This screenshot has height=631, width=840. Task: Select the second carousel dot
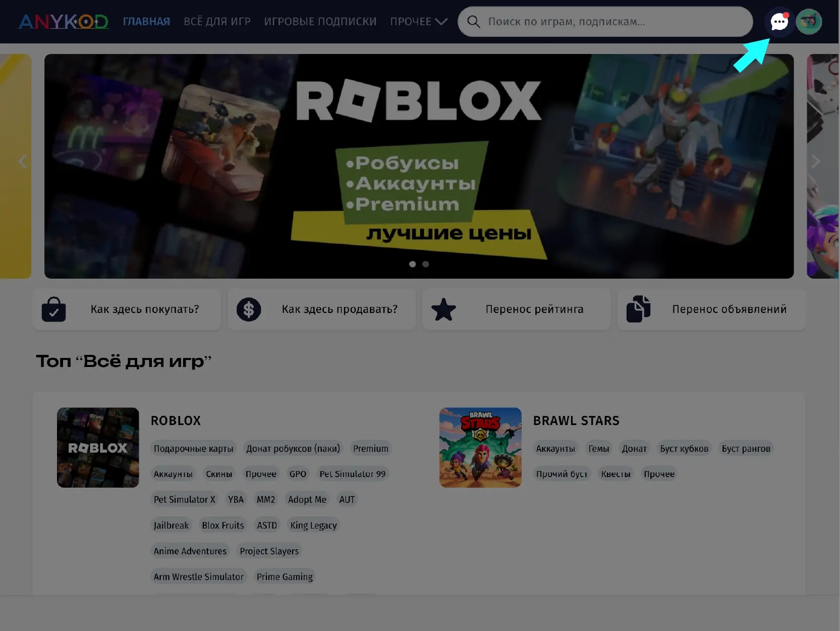click(x=425, y=264)
